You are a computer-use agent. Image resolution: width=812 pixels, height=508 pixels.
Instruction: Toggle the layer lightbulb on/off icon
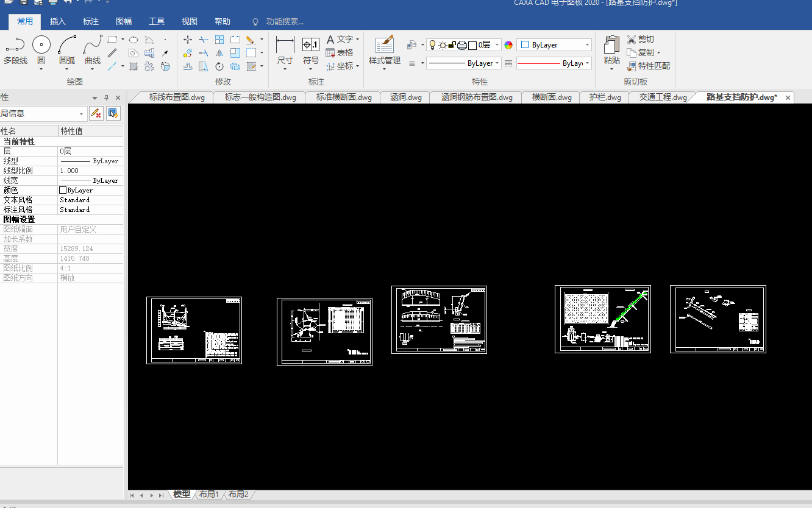point(433,45)
